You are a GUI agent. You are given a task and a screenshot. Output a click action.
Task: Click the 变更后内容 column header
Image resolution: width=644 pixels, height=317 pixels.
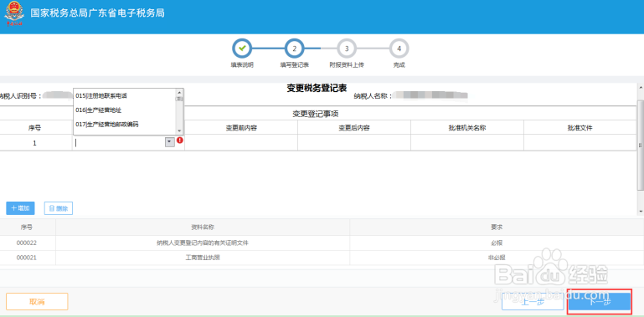354,127
